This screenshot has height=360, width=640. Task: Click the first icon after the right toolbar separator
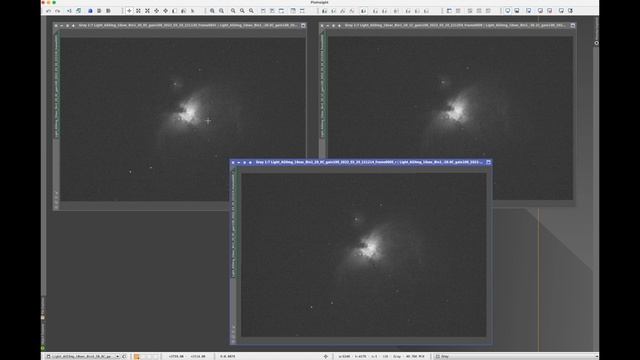(x=449, y=11)
